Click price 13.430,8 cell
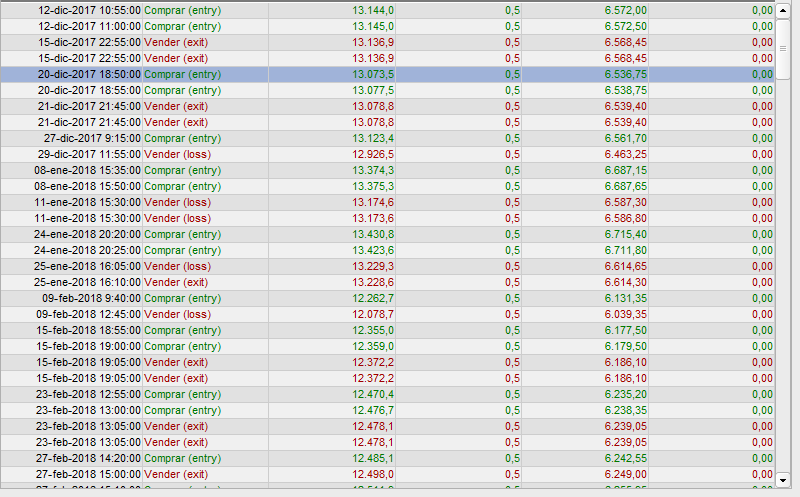800x497 pixels. [373, 234]
